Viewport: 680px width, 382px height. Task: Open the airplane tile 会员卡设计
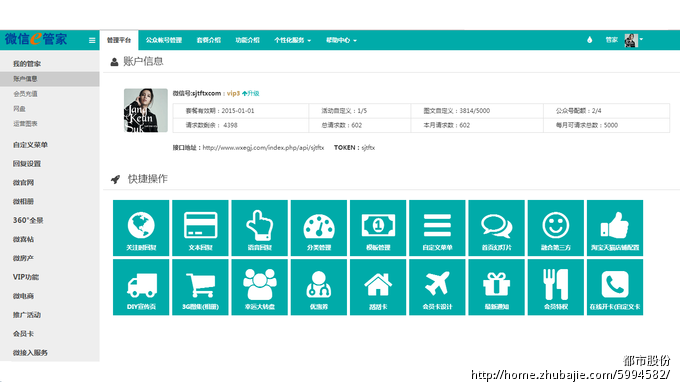coord(437,287)
